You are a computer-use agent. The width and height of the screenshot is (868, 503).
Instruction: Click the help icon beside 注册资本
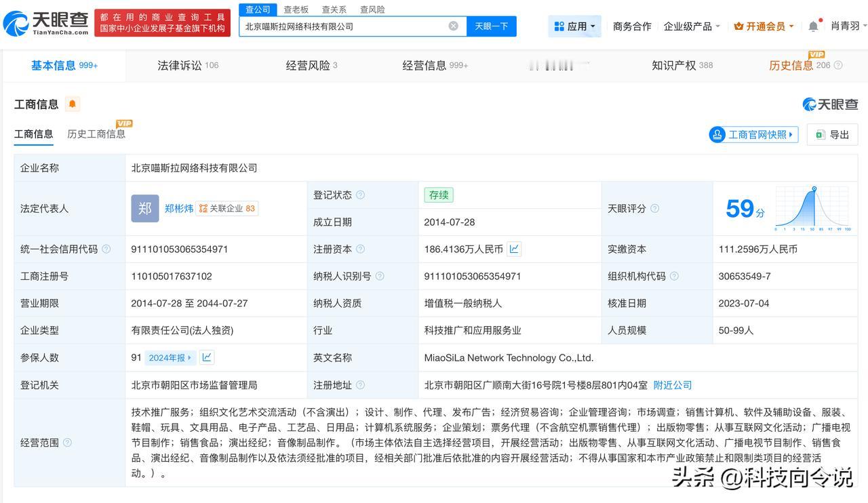click(x=360, y=249)
